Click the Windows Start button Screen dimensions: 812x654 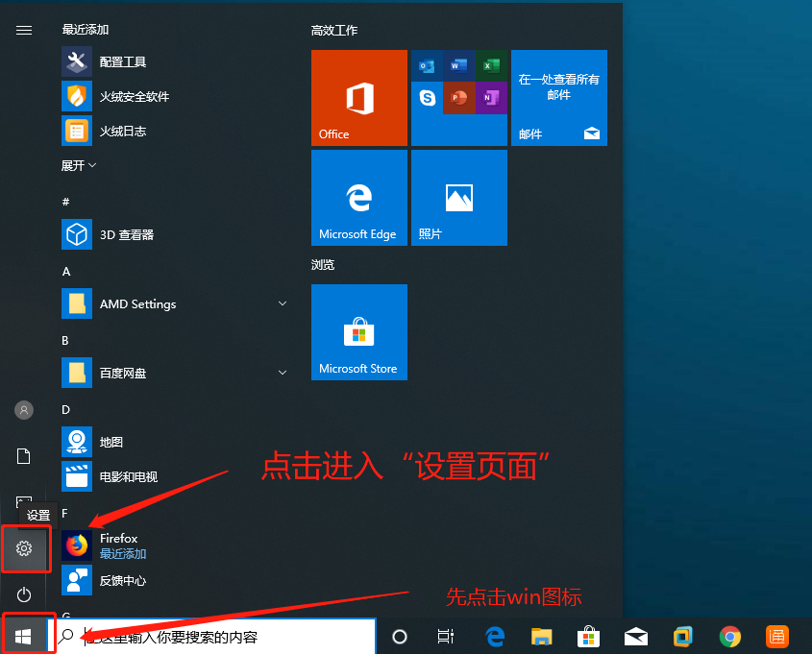tap(24, 636)
